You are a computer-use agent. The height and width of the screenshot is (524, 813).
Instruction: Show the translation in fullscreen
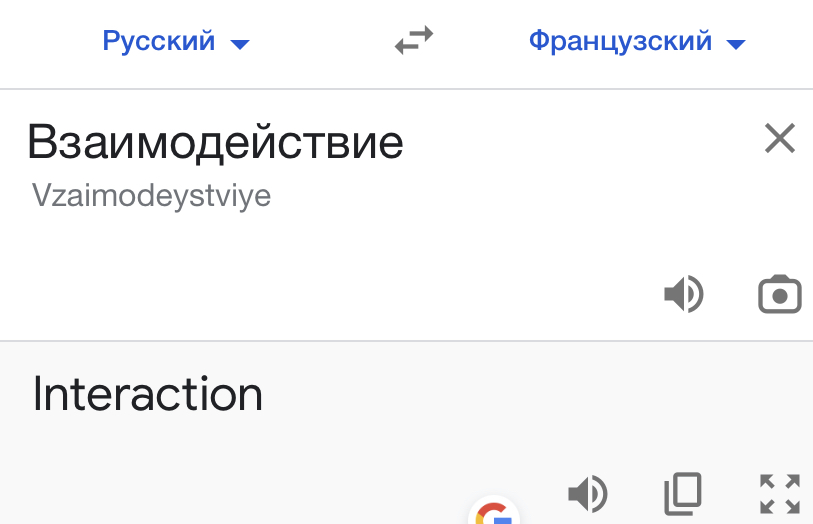click(x=779, y=493)
